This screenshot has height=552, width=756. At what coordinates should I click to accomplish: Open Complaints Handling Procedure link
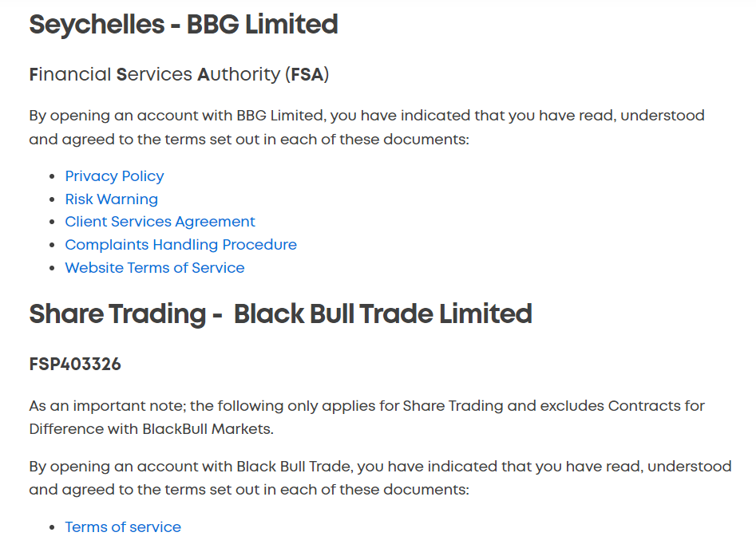(x=180, y=245)
